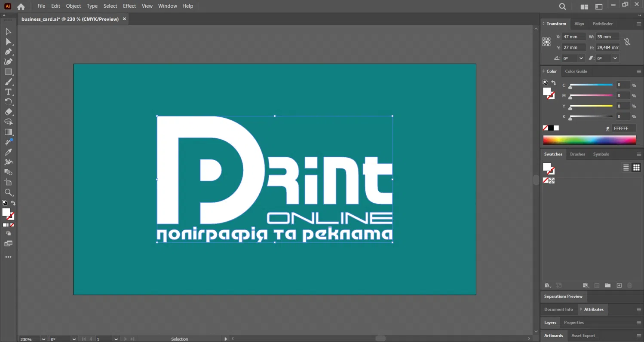Go to the Illustrator Home screen
644x342 pixels.
tap(21, 6)
